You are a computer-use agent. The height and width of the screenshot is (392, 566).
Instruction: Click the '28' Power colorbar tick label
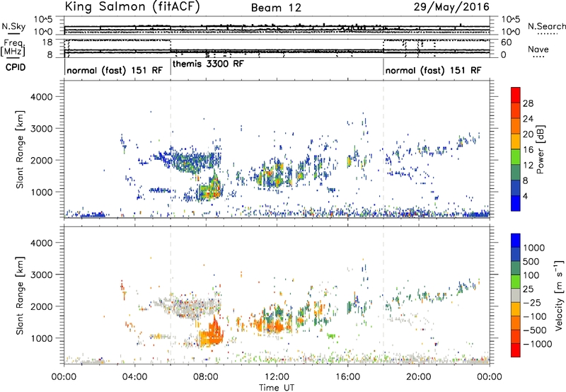pos(528,103)
